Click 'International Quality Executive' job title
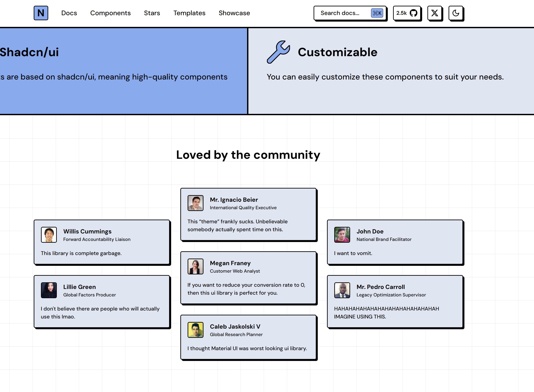Image resolution: width=534 pixels, height=392 pixels. pyautogui.click(x=243, y=208)
